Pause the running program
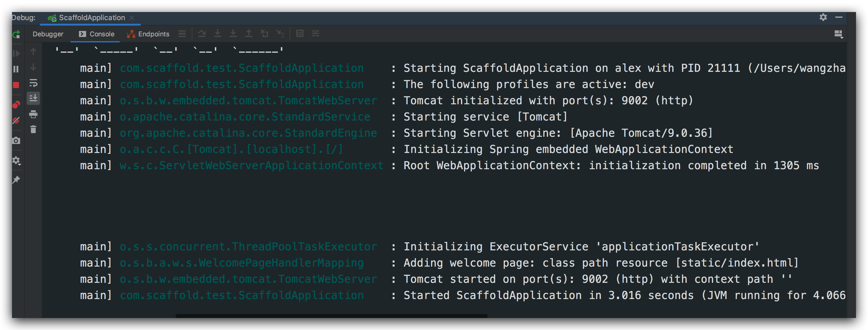Viewport: 868px width, 330px height. point(16,69)
